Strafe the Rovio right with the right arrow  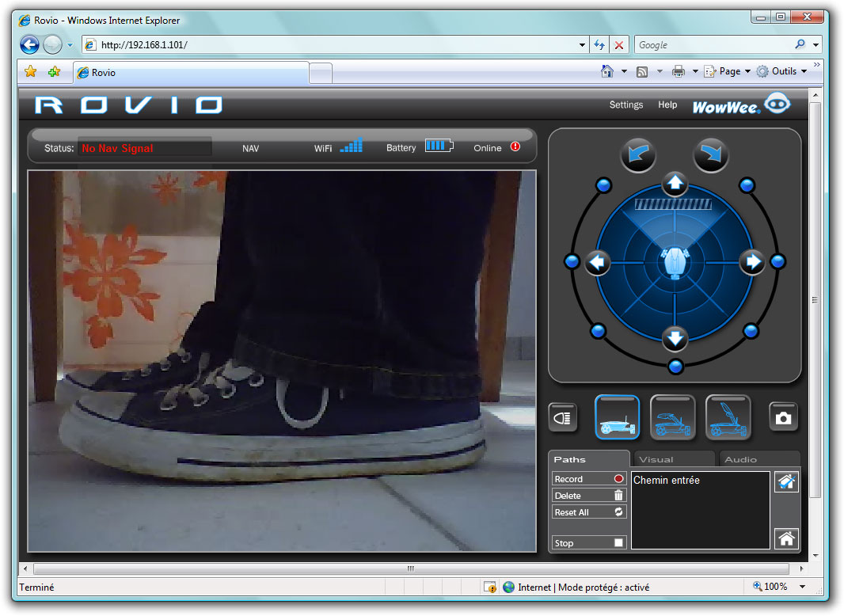click(752, 262)
